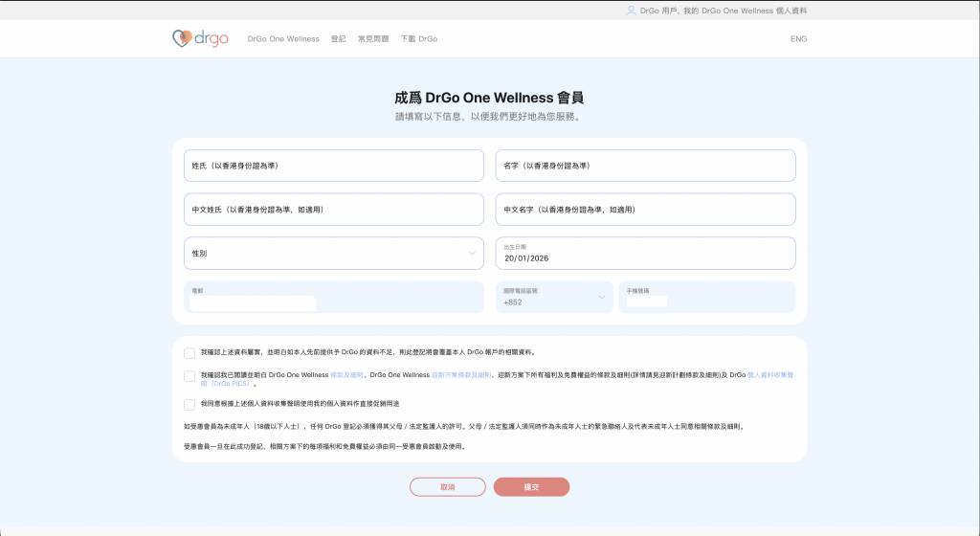980x536 pixels.
Task: Click the 取消 cancel button
Action: 447,487
